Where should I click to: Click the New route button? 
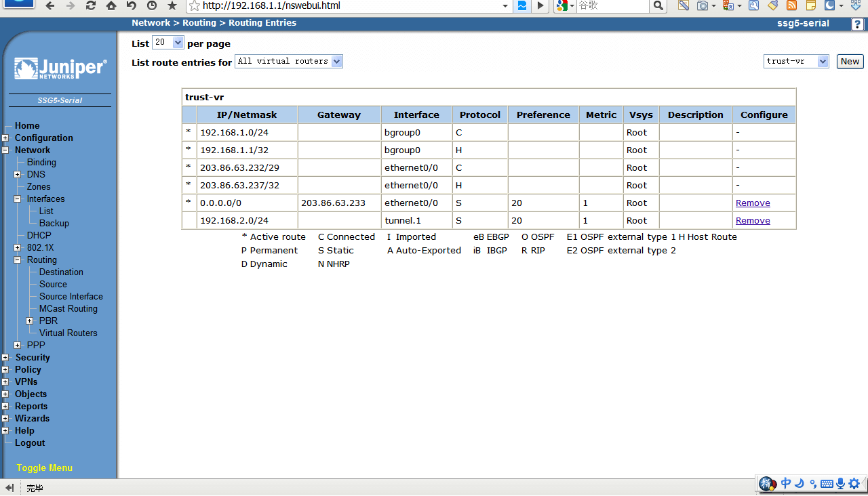[x=850, y=62]
